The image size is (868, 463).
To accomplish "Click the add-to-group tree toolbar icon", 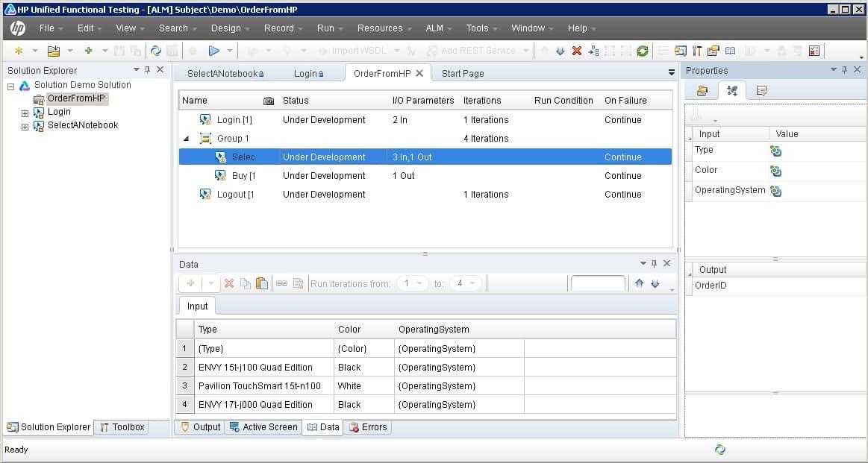I will 593,51.
